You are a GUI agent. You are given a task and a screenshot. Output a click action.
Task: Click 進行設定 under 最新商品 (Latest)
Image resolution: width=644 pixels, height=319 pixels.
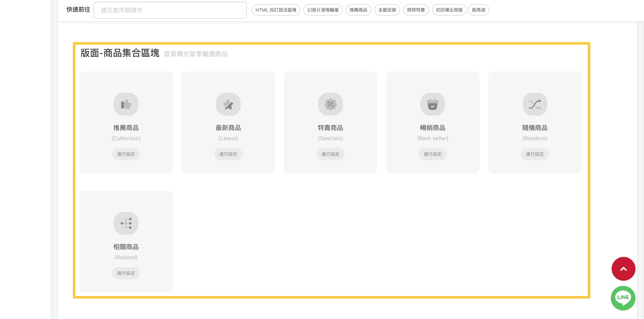pos(228,154)
